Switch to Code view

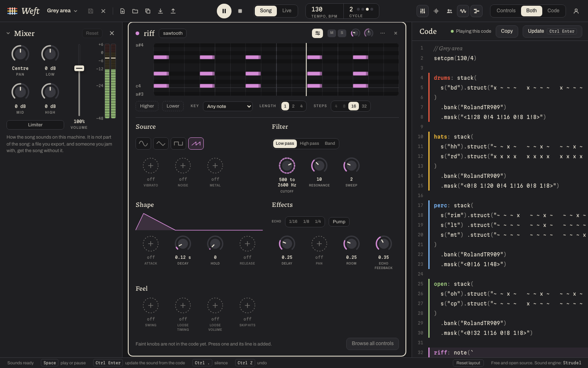pyautogui.click(x=553, y=11)
